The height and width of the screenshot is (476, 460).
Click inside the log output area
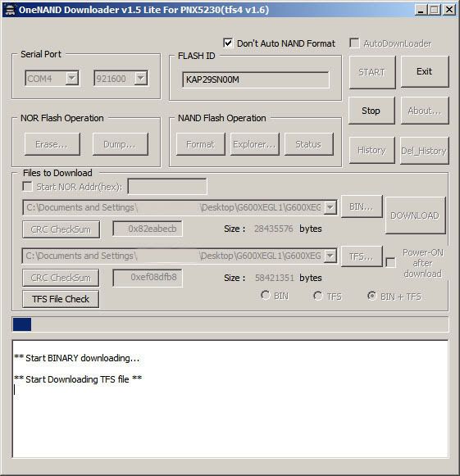[x=230, y=399]
